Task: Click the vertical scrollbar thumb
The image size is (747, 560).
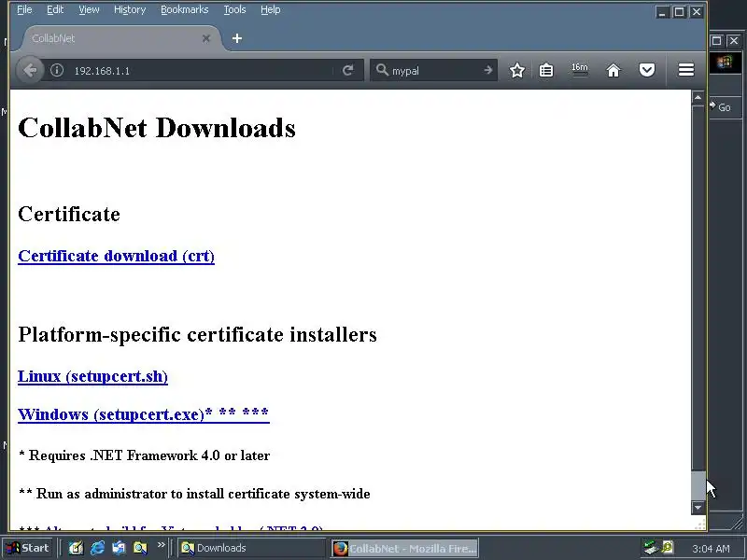Action: pyautogui.click(x=698, y=485)
